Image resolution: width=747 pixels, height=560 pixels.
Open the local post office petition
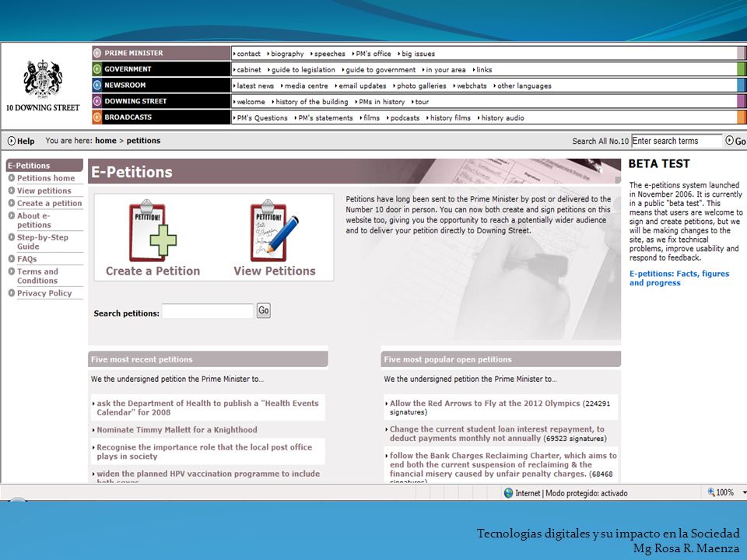coord(204,451)
